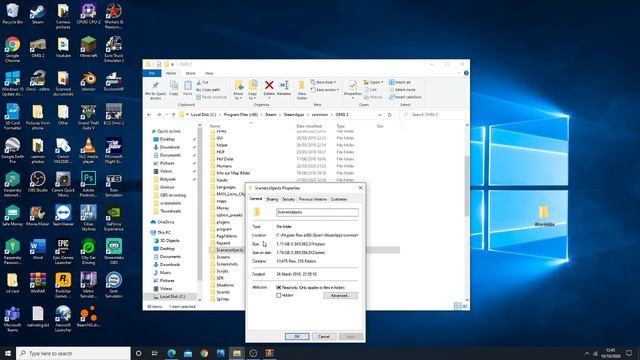Select the Sounds folder in file list
Viewport: 640px width, 360px height.
223,292
